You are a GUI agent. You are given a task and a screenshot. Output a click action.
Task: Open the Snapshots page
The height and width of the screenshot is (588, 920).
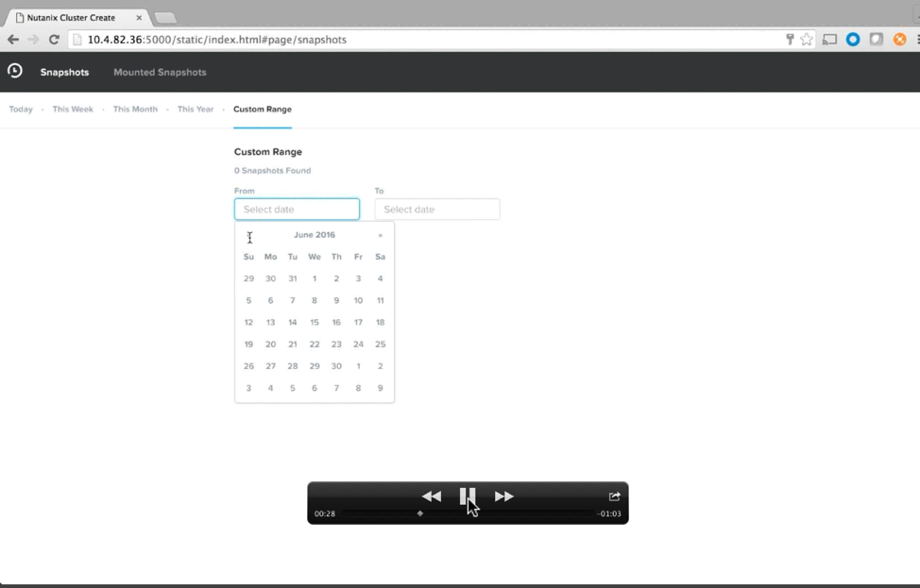click(64, 72)
